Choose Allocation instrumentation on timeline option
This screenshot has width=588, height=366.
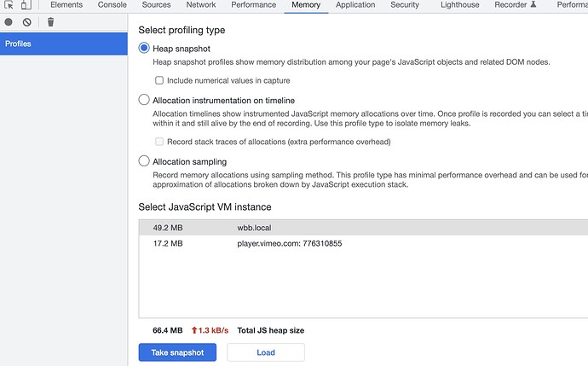click(x=144, y=100)
